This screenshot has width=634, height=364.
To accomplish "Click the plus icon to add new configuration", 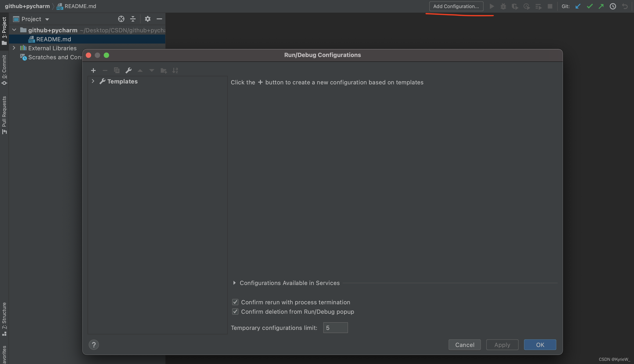I will click(x=93, y=70).
